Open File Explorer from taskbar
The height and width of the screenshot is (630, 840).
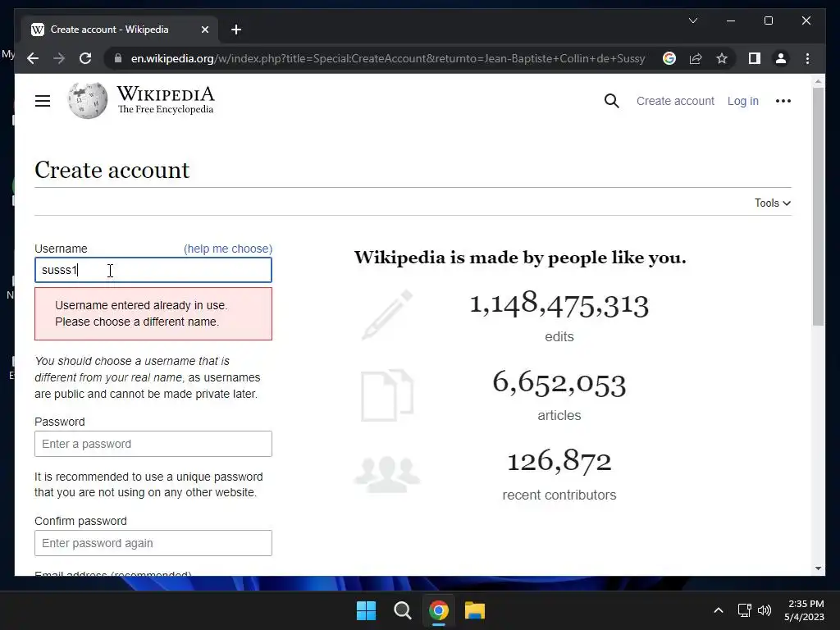pyautogui.click(x=475, y=610)
